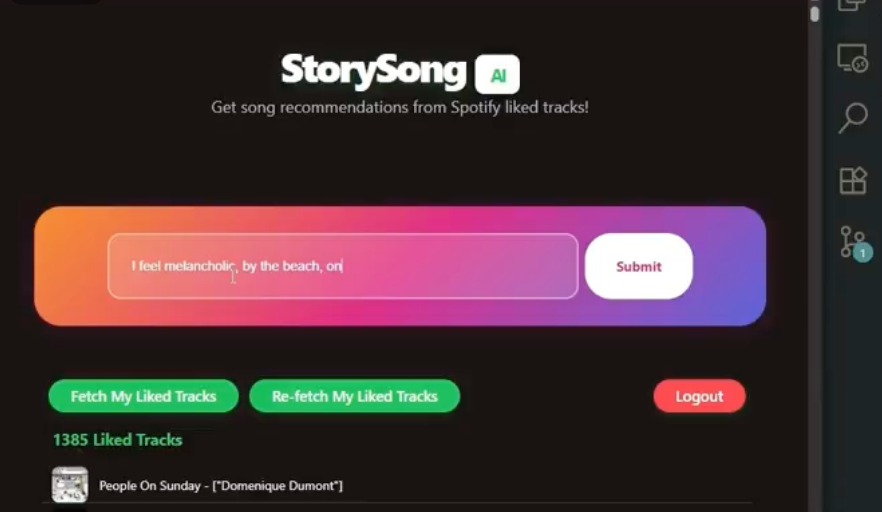Select the People On Sunday album thumbnail
Image resolution: width=882 pixels, height=512 pixels.
pyautogui.click(x=70, y=484)
